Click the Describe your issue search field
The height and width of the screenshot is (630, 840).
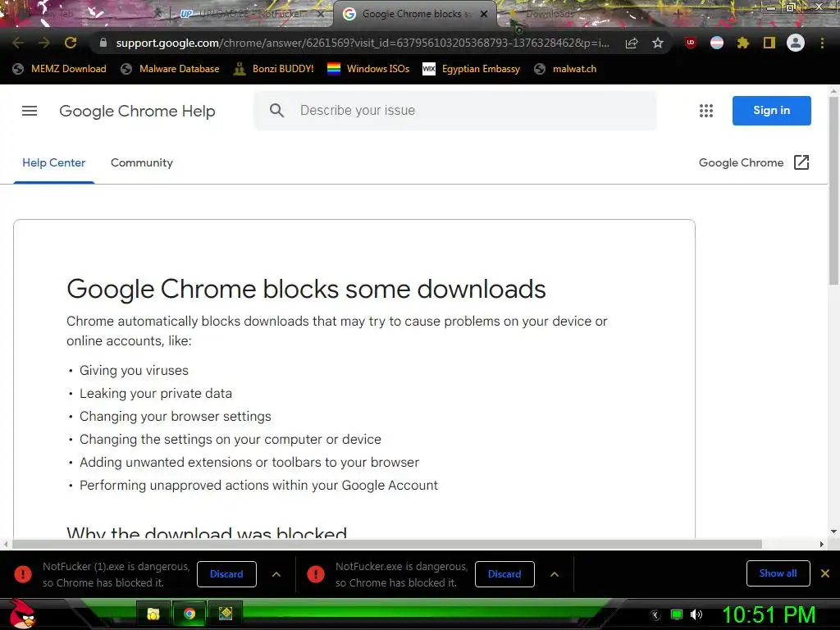455,111
